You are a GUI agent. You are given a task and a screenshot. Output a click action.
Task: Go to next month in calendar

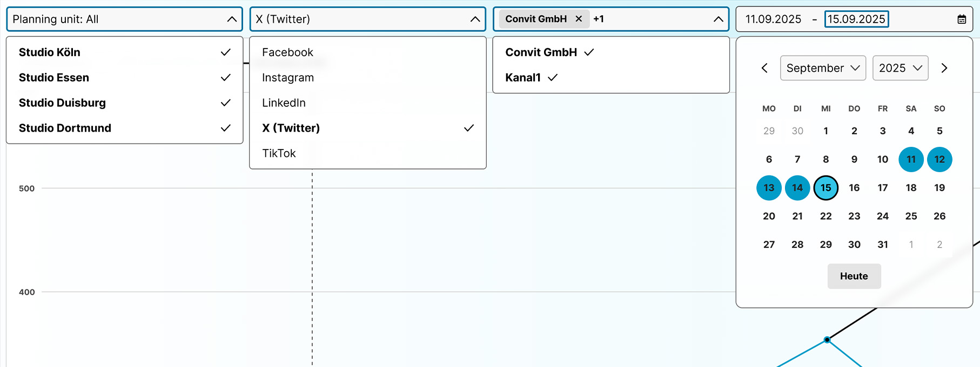(x=944, y=68)
